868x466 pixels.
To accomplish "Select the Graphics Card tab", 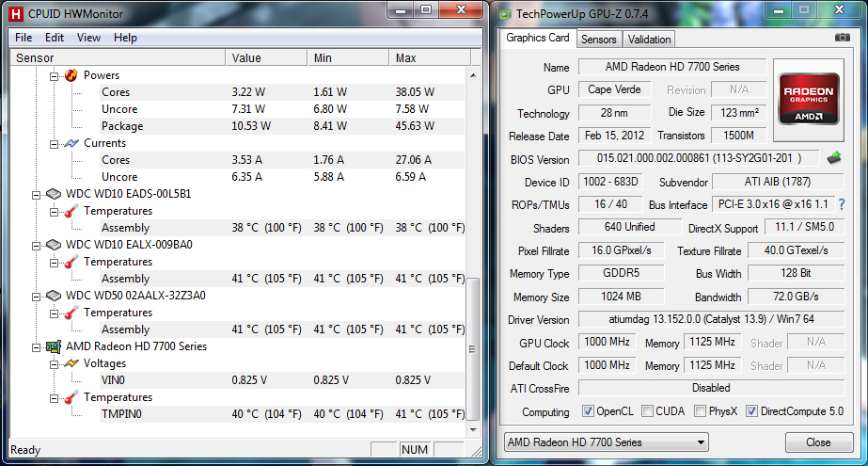I will pyautogui.click(x=538, y=38).
